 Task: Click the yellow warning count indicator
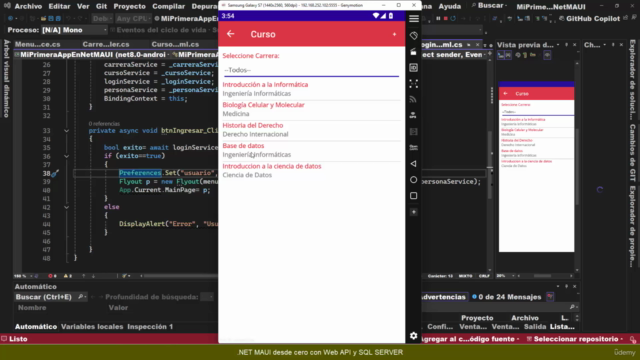(x=68, y=276)
